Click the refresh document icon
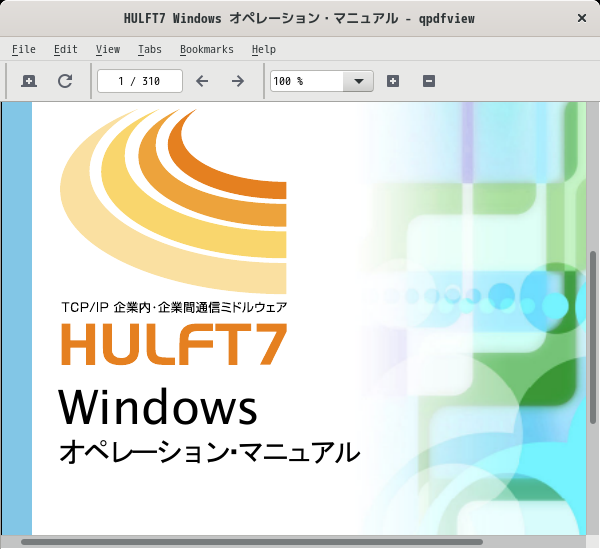This screenshot has height=549, width=600. 65,81
